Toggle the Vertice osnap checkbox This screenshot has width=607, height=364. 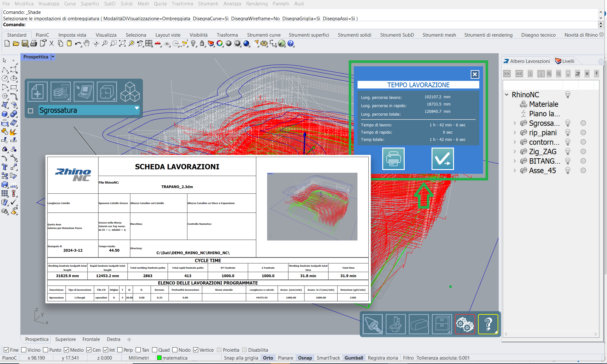196,350
